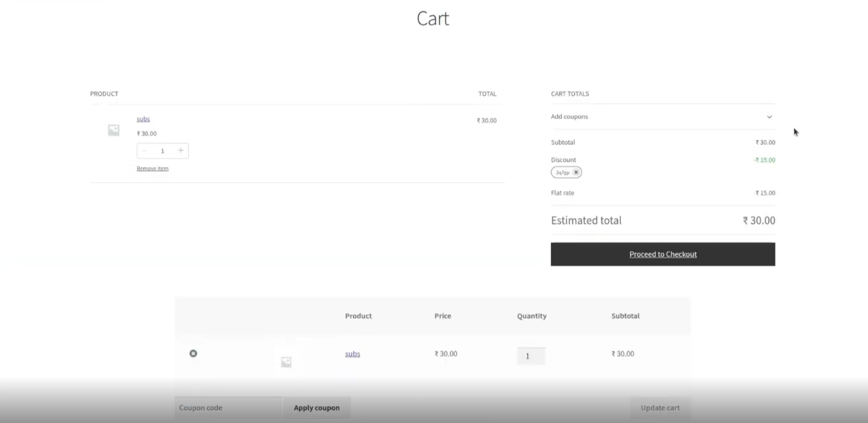Click the Quantity column header
This screenshot has height=423, width=868.
tap(531, 315)
